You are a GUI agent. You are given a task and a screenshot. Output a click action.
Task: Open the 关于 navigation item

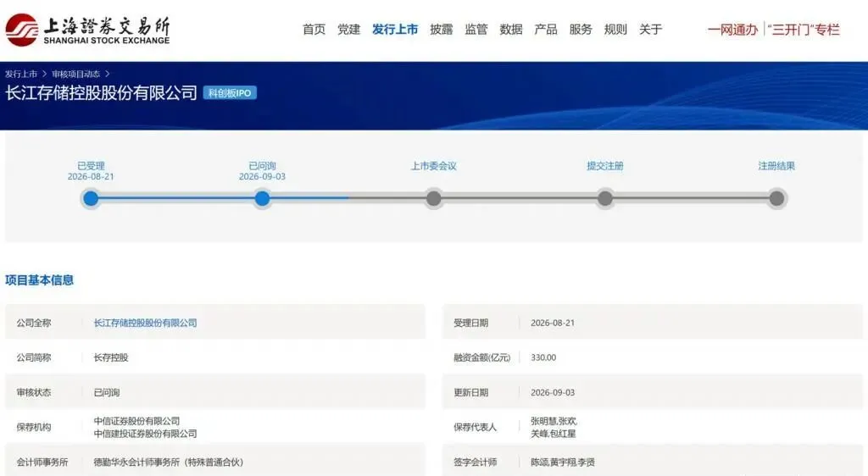(650, 30)
